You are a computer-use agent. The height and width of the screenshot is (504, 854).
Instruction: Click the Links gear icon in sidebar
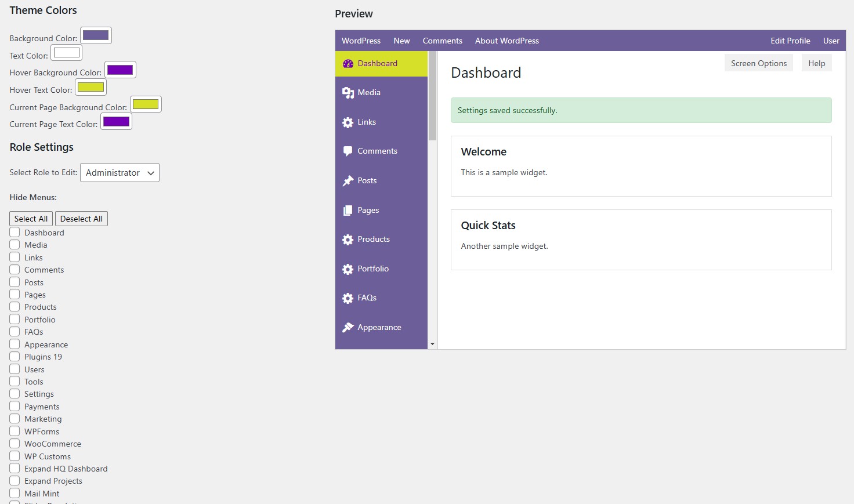coord(348,122)
